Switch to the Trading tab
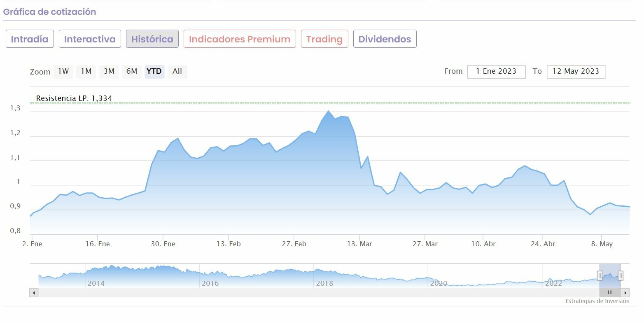This screenshot has width=644, height=322. [324, 39]
